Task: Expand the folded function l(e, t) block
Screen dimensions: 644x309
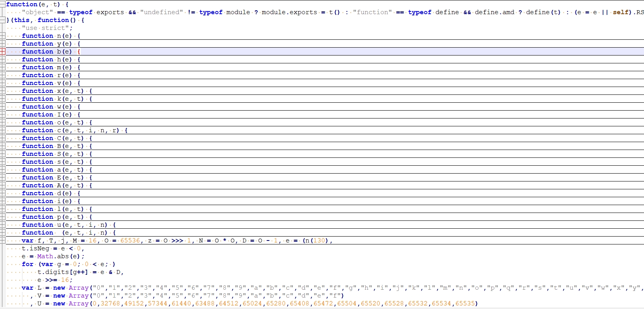Action: point(3,209)
